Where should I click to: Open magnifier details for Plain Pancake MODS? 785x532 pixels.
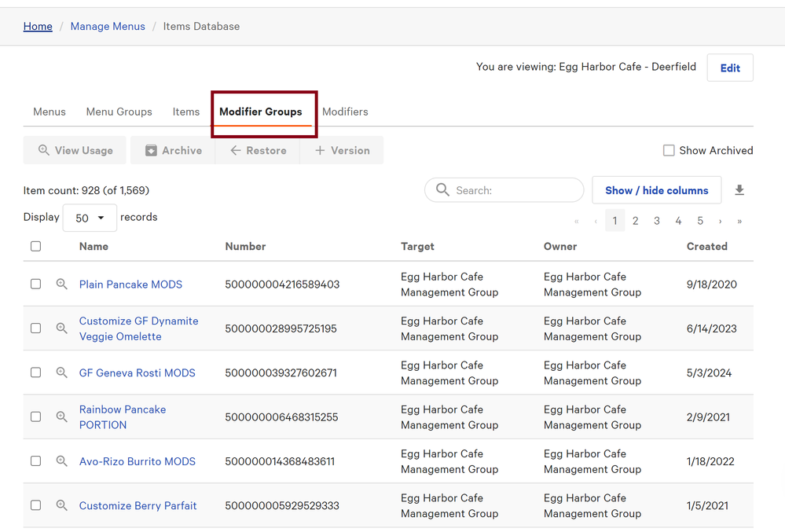[x=61, y=284]
